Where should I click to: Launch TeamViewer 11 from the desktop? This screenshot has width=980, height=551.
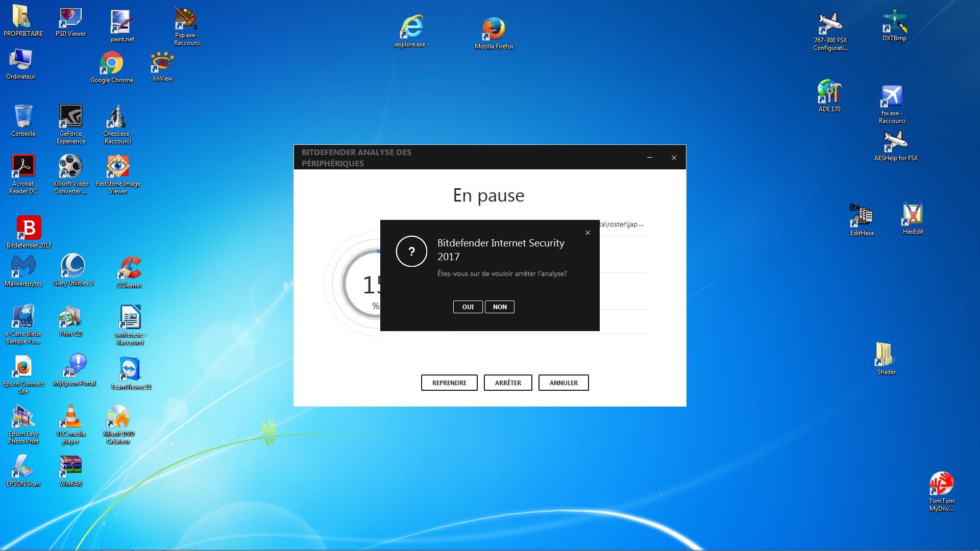[131, 373]
